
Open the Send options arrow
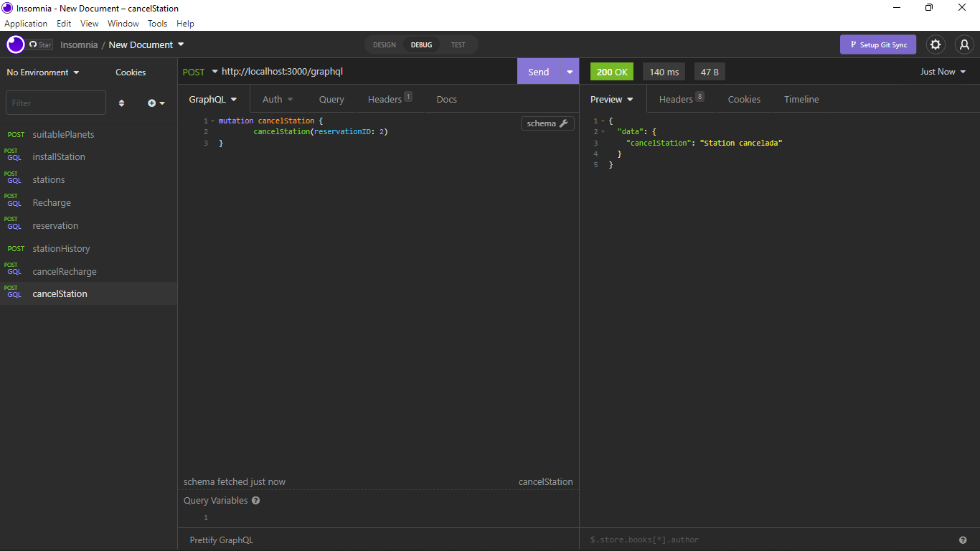(x=570, y=72)
